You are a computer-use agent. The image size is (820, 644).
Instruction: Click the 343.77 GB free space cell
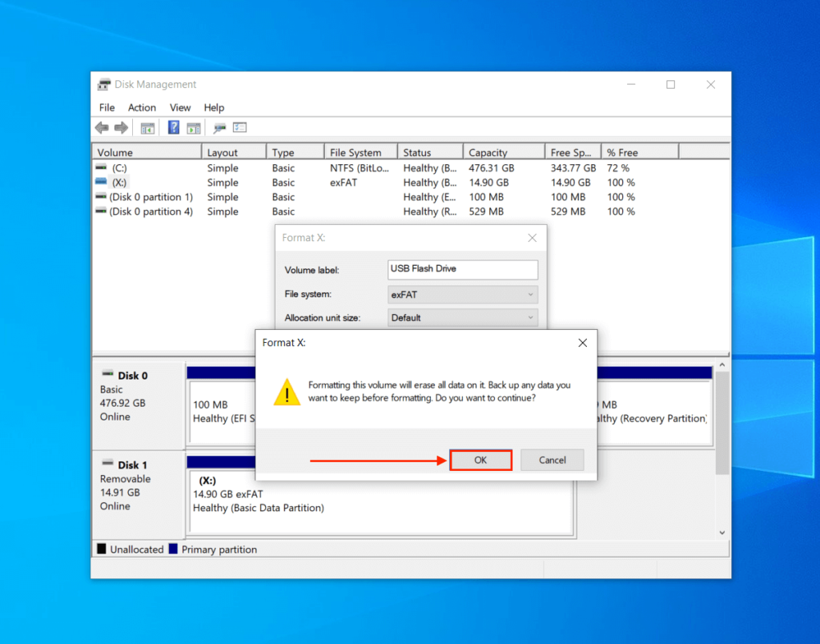pos(573,168)
